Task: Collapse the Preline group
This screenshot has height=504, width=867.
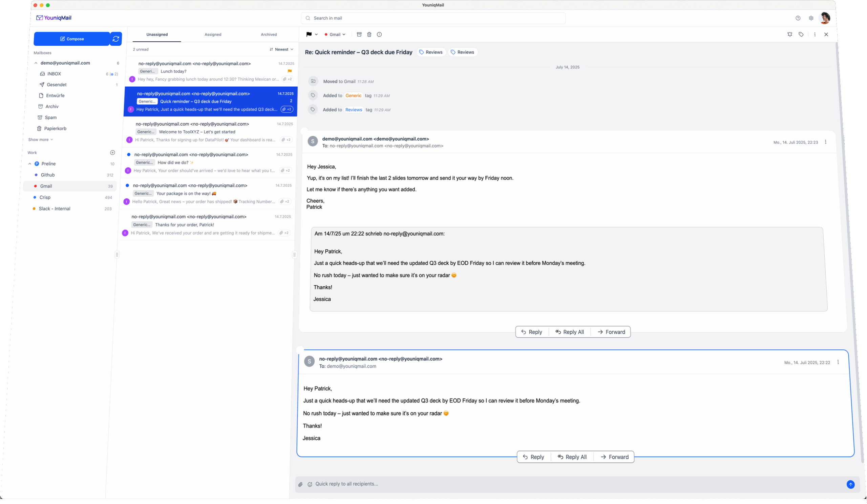Action: coord(29,164)
